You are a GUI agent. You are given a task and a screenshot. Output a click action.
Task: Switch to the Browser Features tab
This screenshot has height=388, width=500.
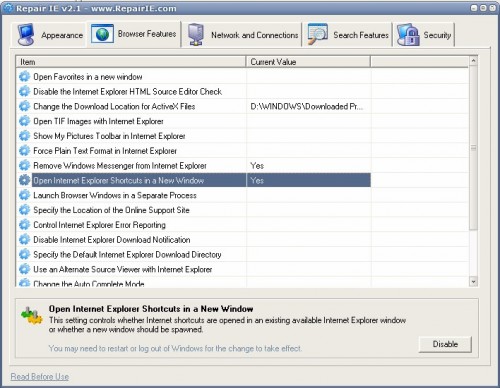click(x=134, y=34)
